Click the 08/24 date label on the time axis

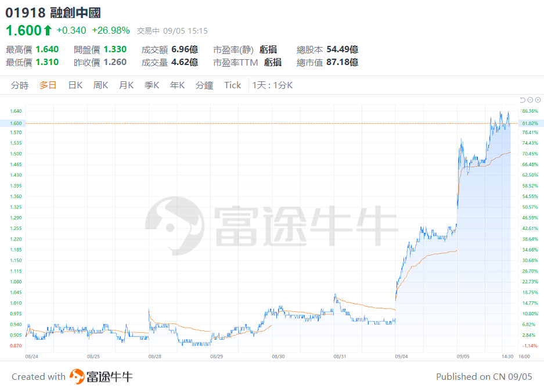click(x=31, y=357)
